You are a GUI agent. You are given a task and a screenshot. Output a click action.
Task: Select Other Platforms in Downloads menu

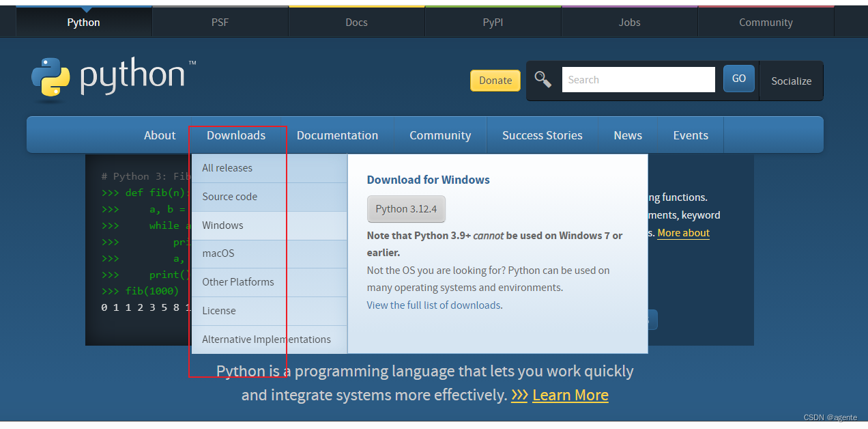(x=270, y=282)
